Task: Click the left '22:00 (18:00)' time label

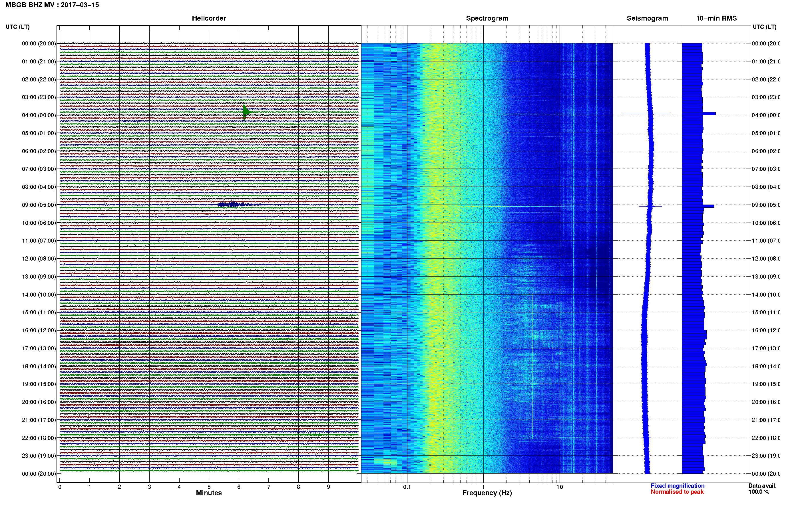Action: 39,438
